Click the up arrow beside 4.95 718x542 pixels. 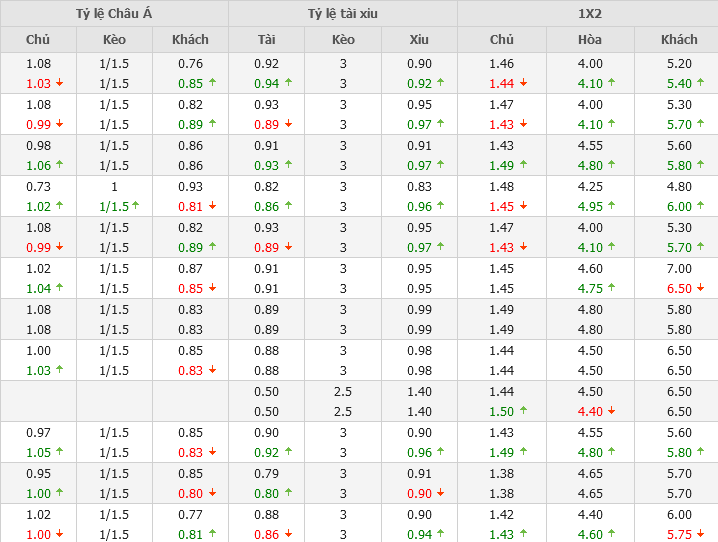pos(611,206)
